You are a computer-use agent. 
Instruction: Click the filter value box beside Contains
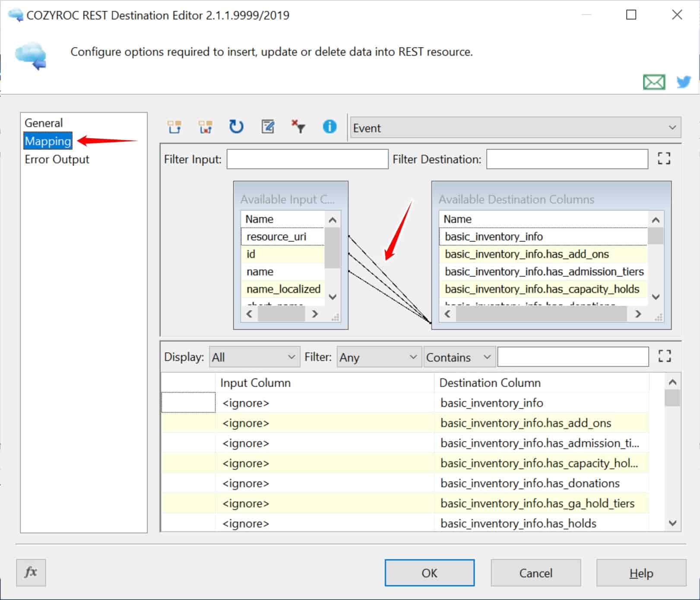point(573,357)
